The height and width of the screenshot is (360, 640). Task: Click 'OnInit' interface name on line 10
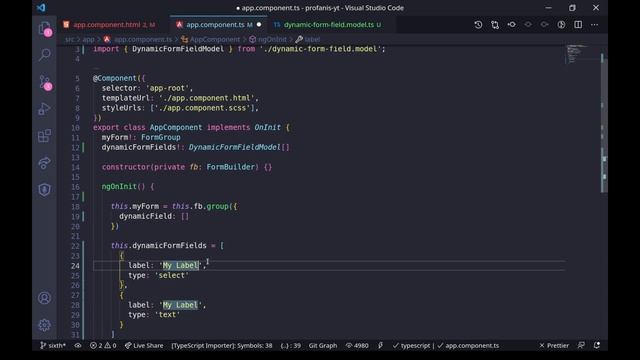tap(267, 127)
